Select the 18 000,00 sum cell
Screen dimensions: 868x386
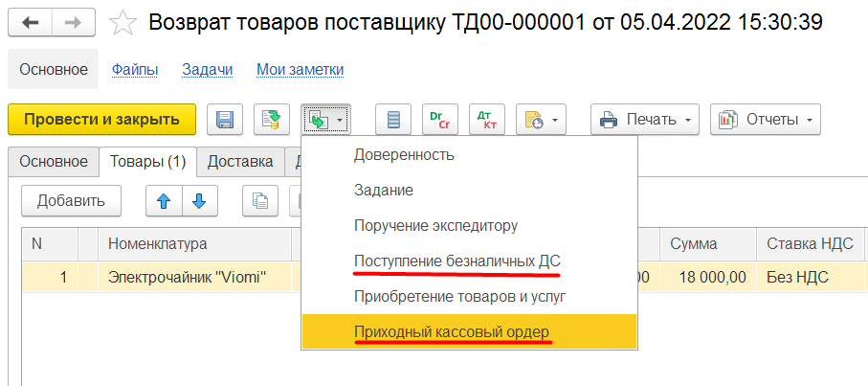(x=708, y=277)
